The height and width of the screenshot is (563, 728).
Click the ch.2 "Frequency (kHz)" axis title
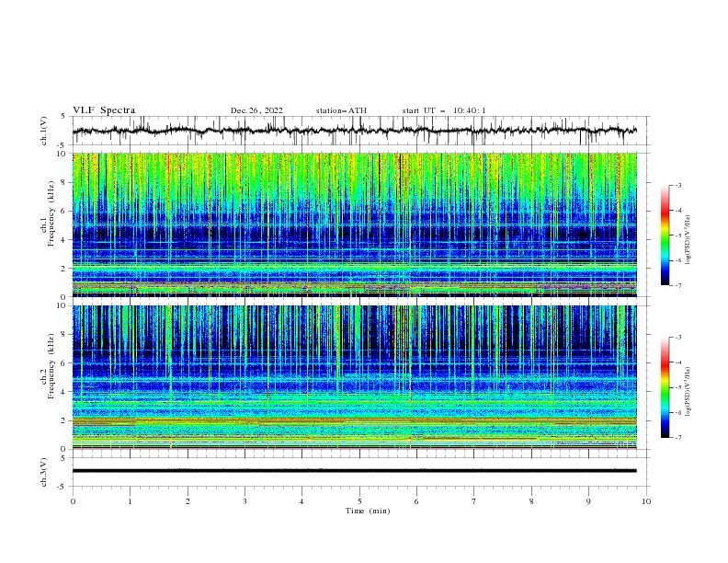coord(51,366)
